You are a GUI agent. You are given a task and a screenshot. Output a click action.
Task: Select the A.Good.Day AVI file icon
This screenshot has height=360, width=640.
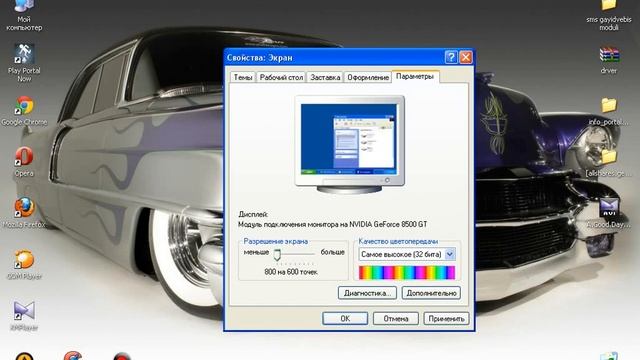(x=609, y=213)
